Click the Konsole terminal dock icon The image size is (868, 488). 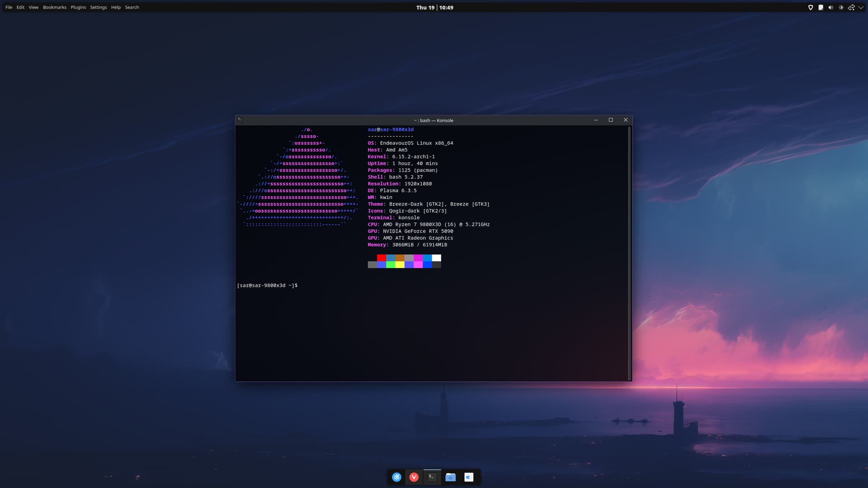pos(432,477)
